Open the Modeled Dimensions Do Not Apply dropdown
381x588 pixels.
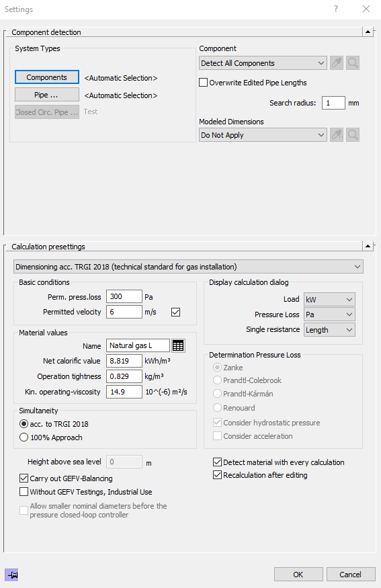point(263,135)
